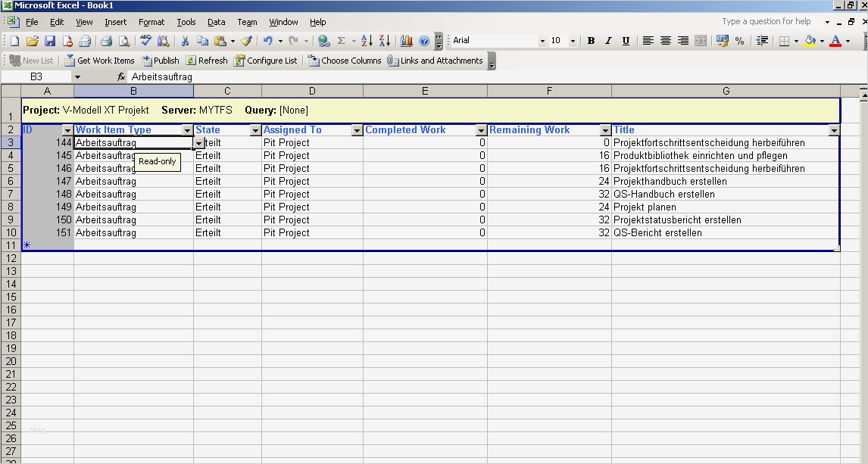Click the Print Preview icon
Viewport: 868px width, 464px height.
click(123, 41)
